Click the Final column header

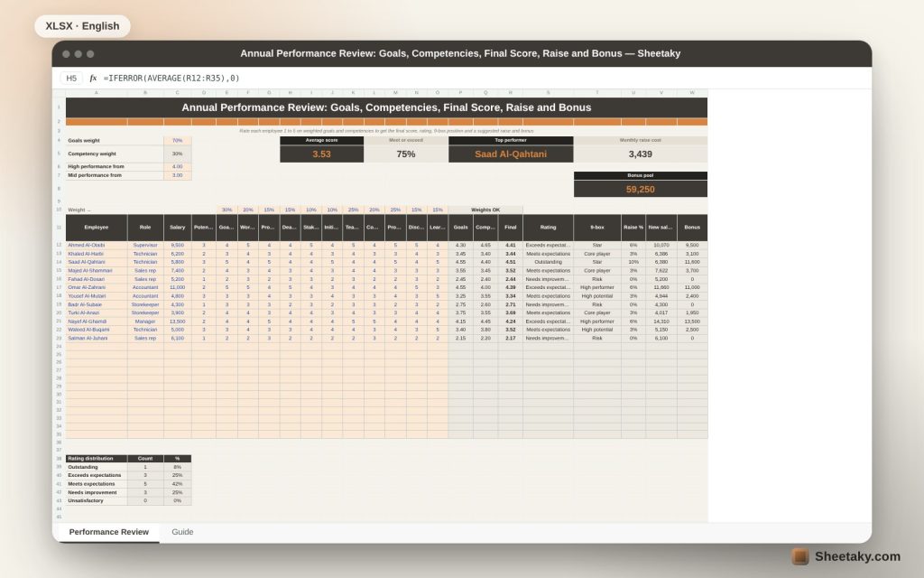tap(511, 227)
